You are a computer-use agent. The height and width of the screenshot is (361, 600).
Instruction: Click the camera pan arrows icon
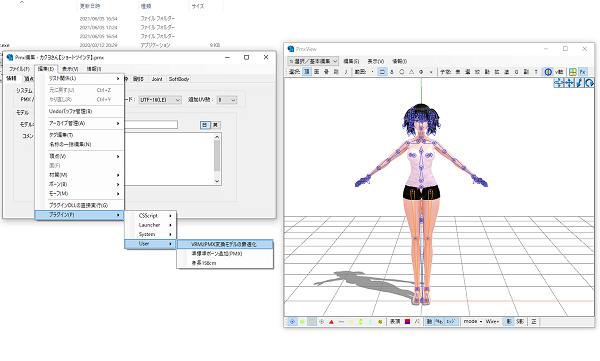pyautogui.click(x=559, y=83)
